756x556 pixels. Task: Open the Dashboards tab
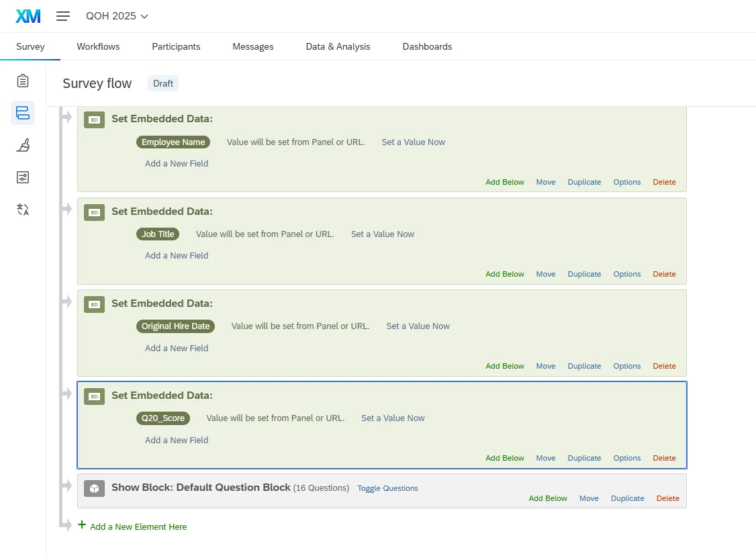coord(427,46)
